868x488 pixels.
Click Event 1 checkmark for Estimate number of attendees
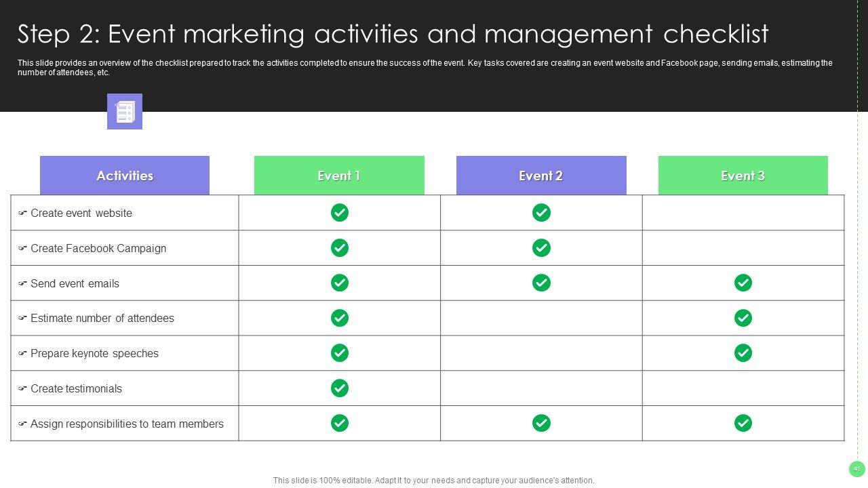coord(340,318)
